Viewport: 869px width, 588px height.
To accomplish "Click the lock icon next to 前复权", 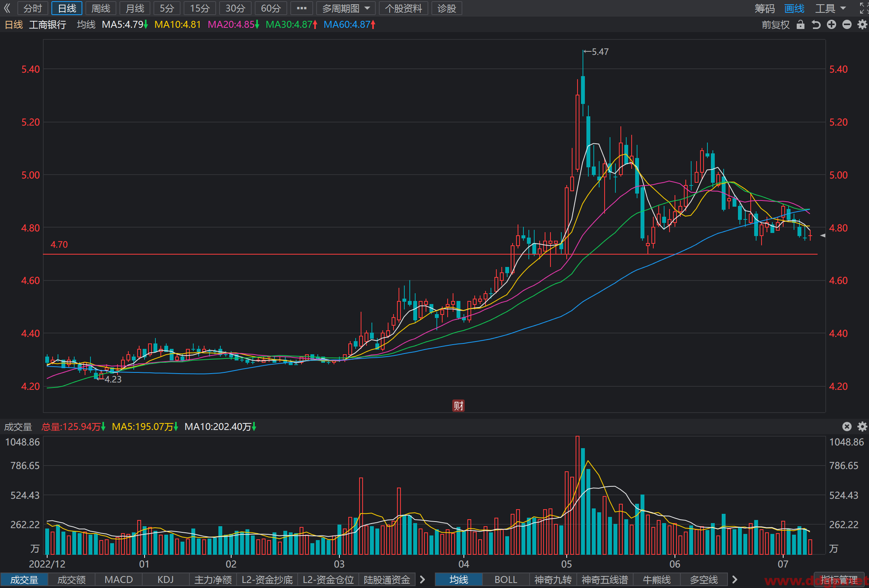I will (x=800, y=25).
